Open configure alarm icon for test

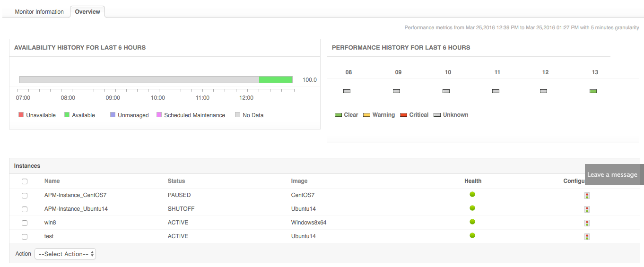point(587,237)
